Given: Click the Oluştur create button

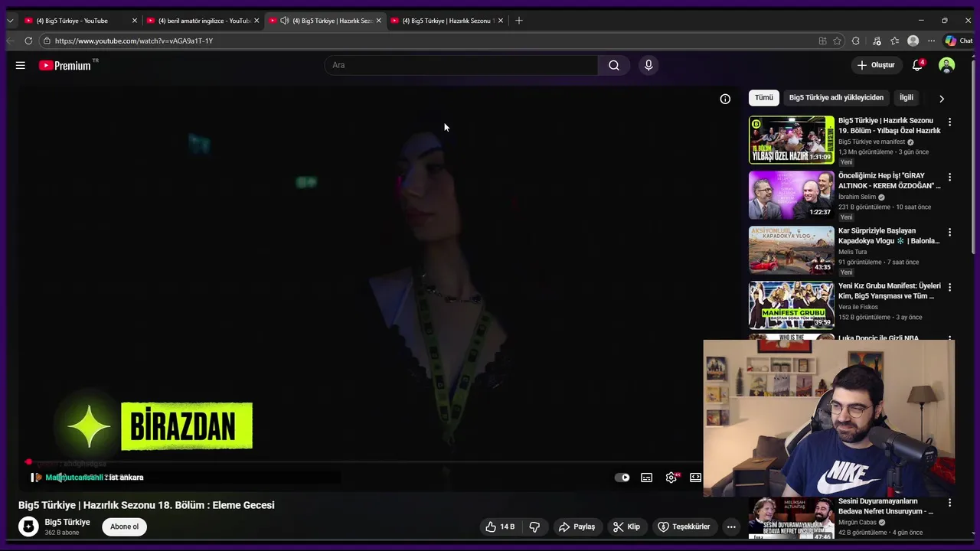Looking at the screenshot, I should [876, 65].
